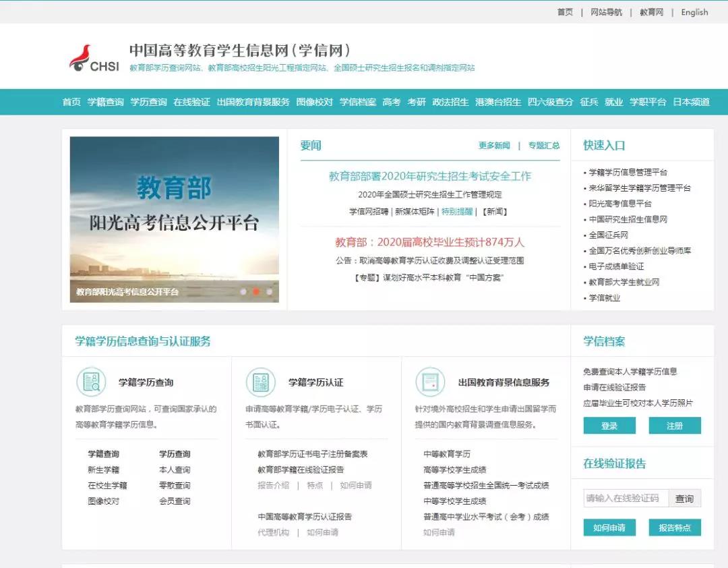
Task: Click the 注册 button
Action: click(x=675, y=426)
